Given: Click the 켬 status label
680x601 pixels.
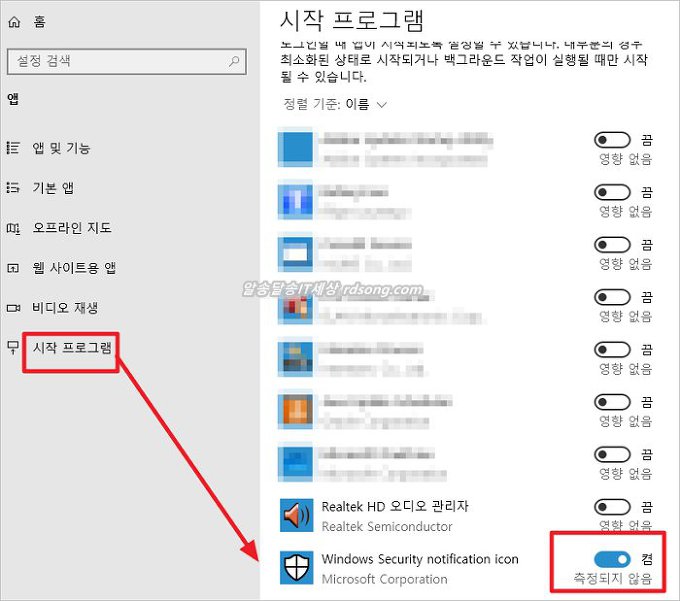Looking at the screenshot, I should 647,559.
